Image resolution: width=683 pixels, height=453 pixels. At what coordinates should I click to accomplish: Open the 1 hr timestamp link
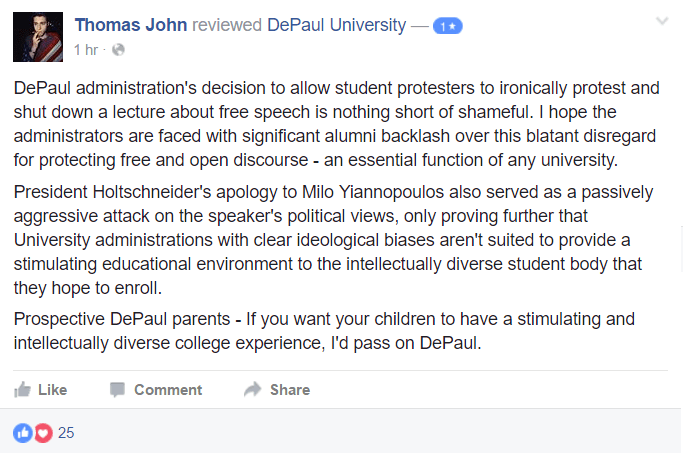[x=86, y=50]
